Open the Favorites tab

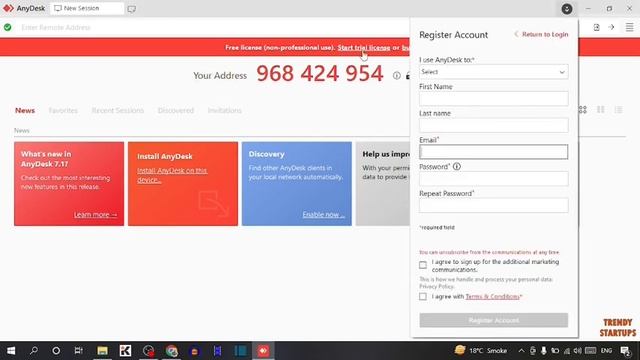(x=63, y=111)
